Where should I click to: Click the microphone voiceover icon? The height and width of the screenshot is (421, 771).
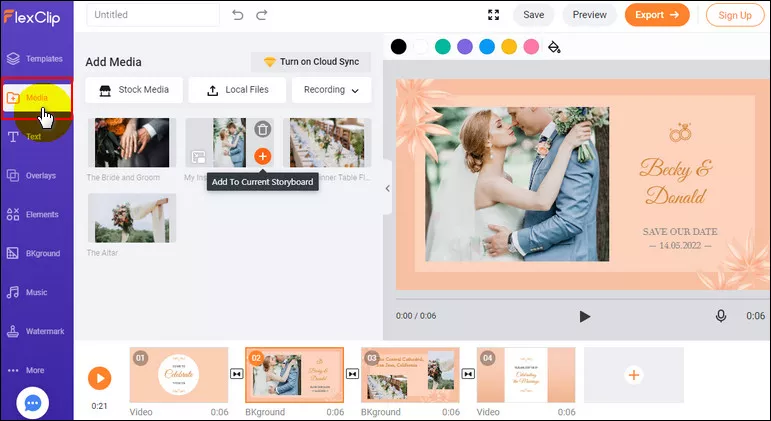pyautogui.click(x=721, y=316)
